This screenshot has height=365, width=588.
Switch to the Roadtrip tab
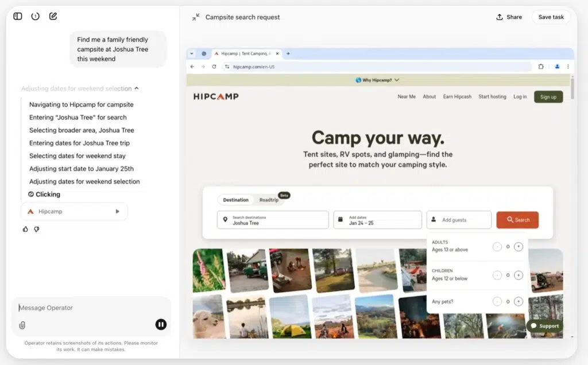269,200
